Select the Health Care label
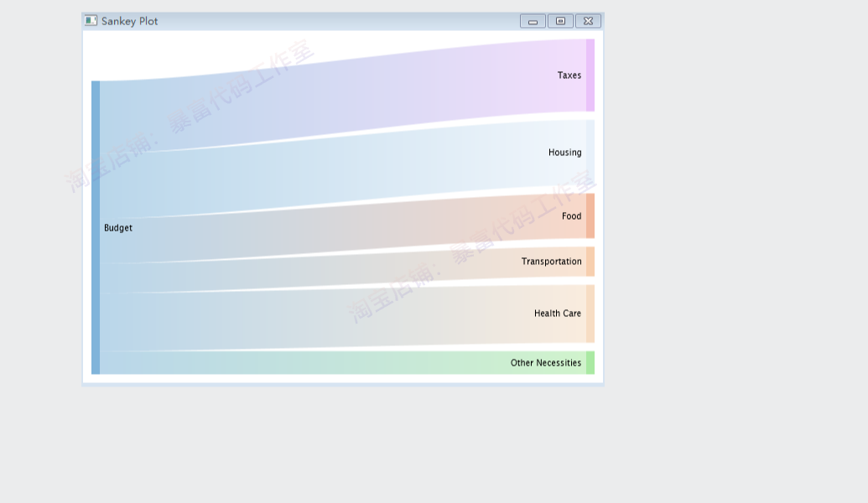 coord(558,314)
